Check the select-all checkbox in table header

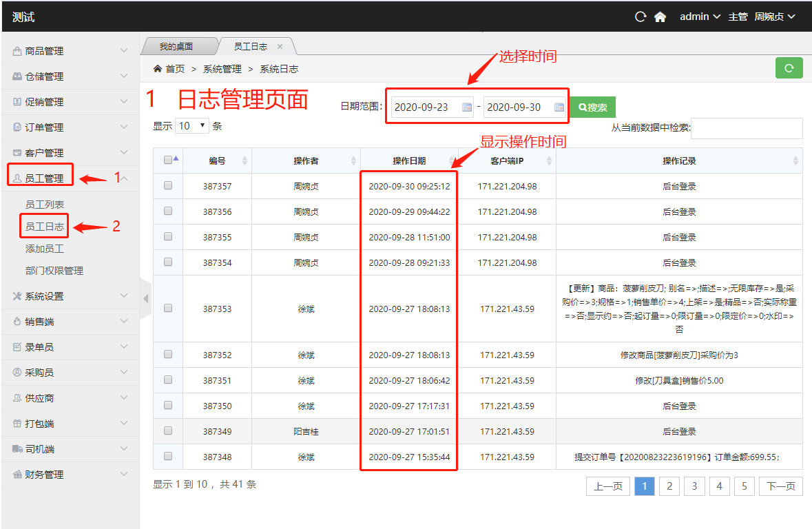point(168,160)
